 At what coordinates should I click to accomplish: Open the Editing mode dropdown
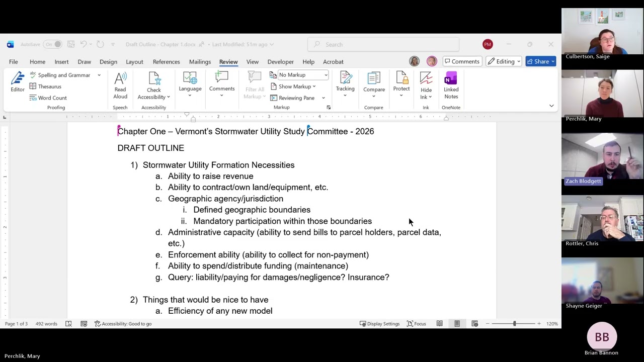(504, 61)
